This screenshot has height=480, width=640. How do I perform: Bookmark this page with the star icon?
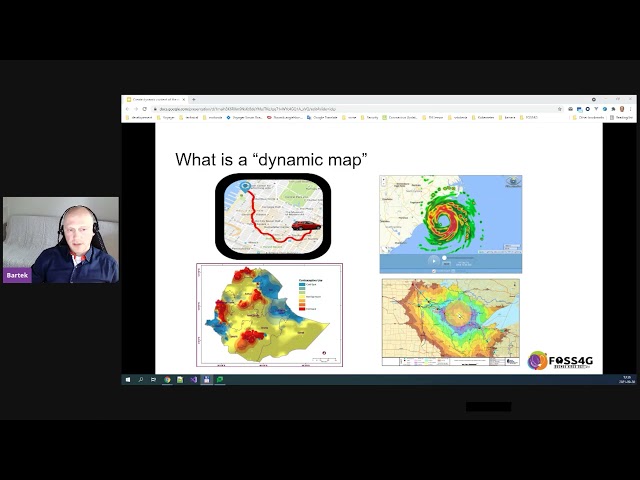pos(560,109)
